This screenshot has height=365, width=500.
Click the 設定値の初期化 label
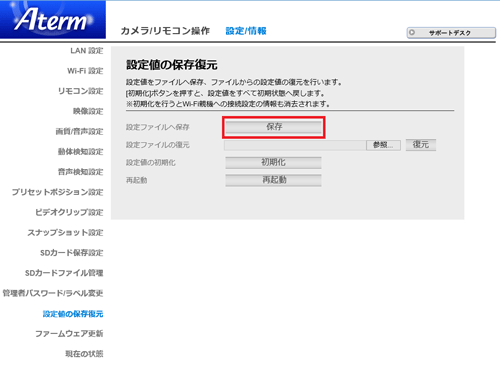click(x=150, y=163)
